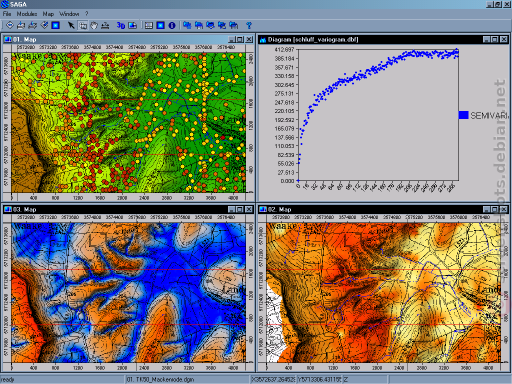The image size is (512, 384).
Task: Maximize the Diagram variogram window
Action: coord(495,39)
